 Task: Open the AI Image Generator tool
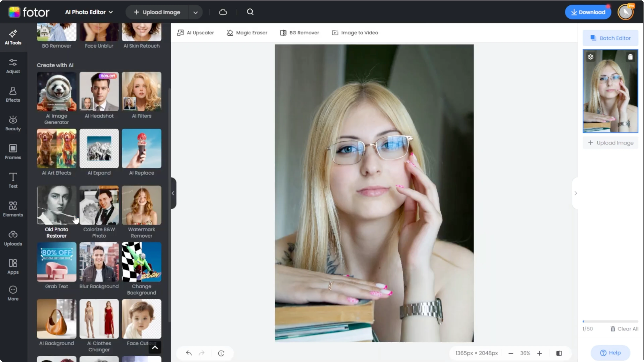click(57, 98)
